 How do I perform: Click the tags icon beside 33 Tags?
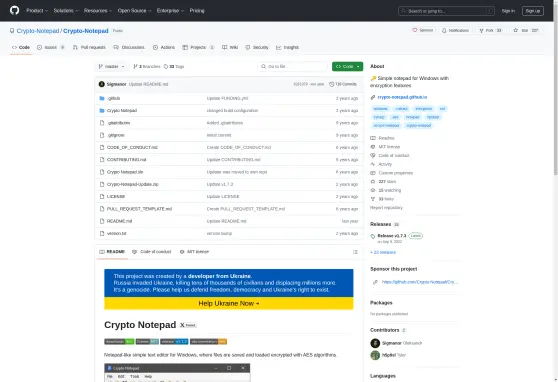coord(166,67)
